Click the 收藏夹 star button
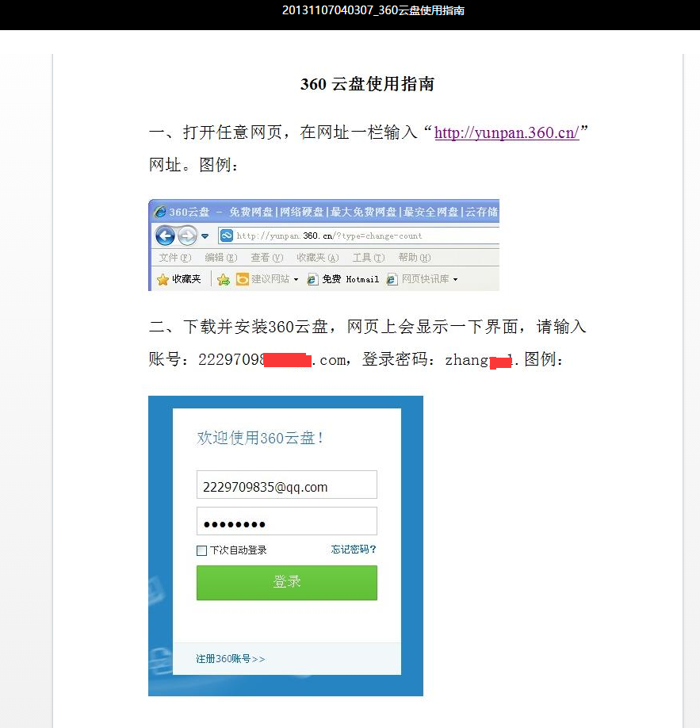The image size is (700, 728). coord(178,279)
